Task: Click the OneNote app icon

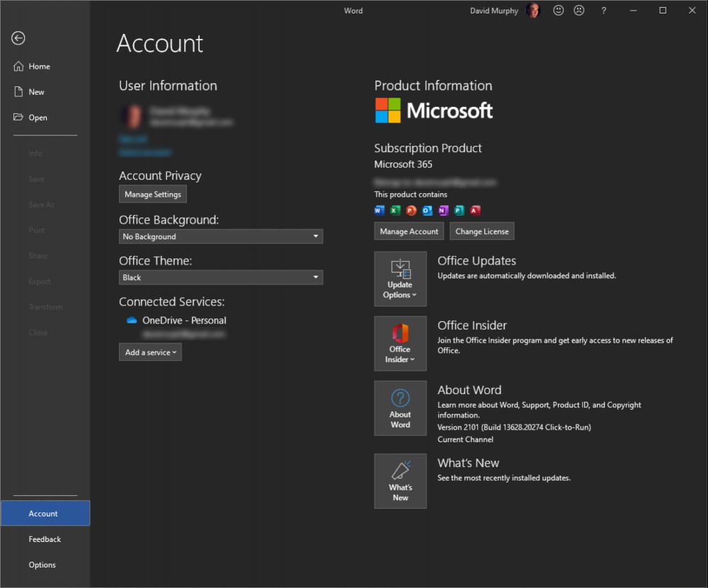Action: [x=443, y=210]
